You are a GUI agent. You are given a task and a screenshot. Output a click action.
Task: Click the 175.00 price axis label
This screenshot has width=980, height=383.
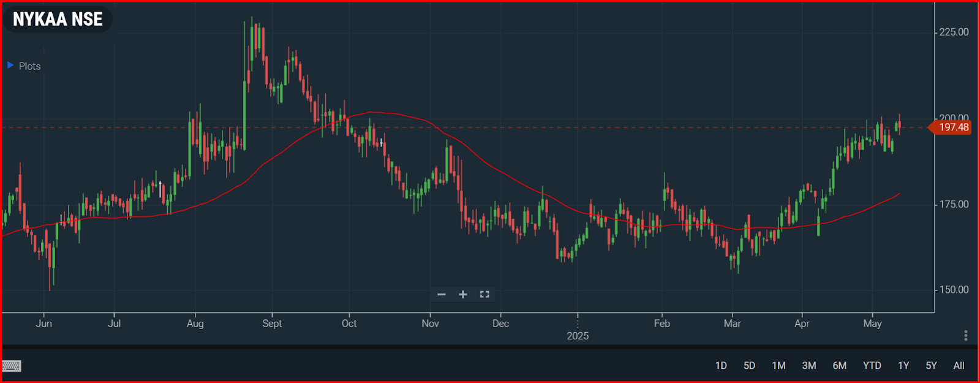point(954,204)
